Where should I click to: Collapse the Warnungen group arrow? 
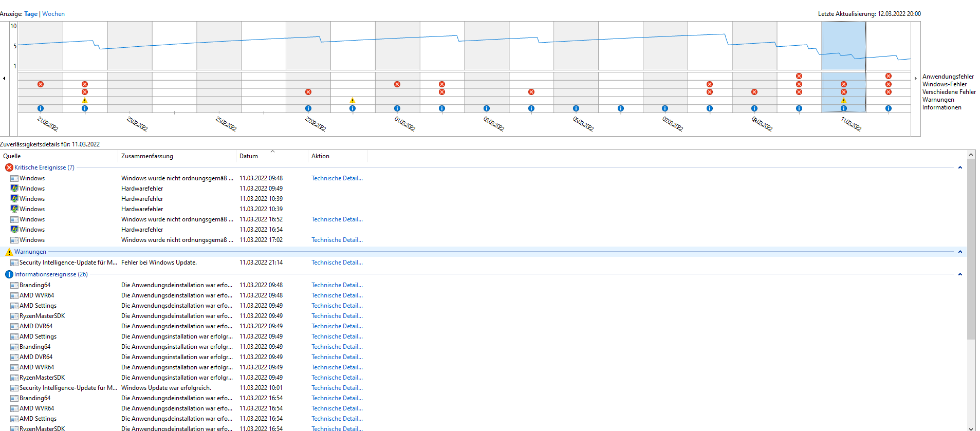coord(960,252)
